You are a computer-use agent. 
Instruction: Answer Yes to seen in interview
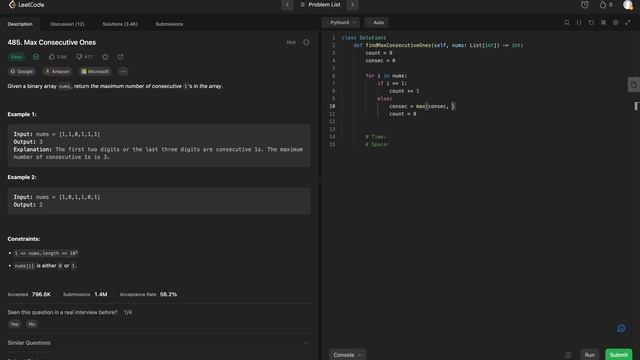(14, 324)
